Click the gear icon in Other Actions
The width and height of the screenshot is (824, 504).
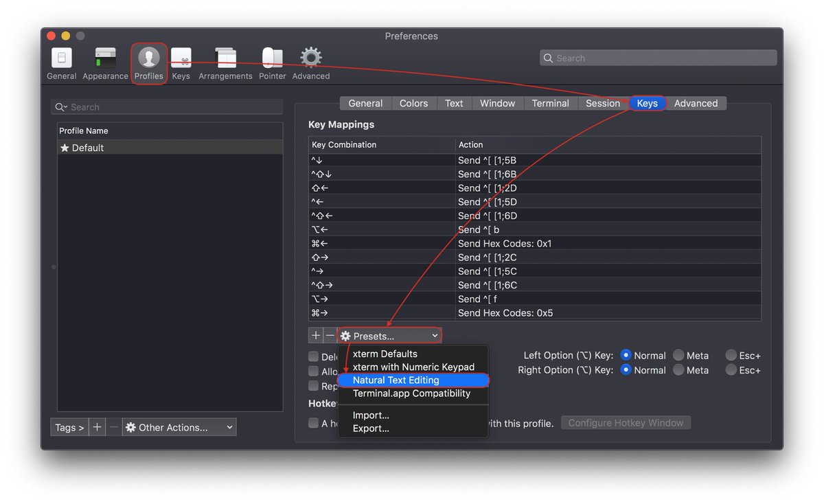click(130, 427)
